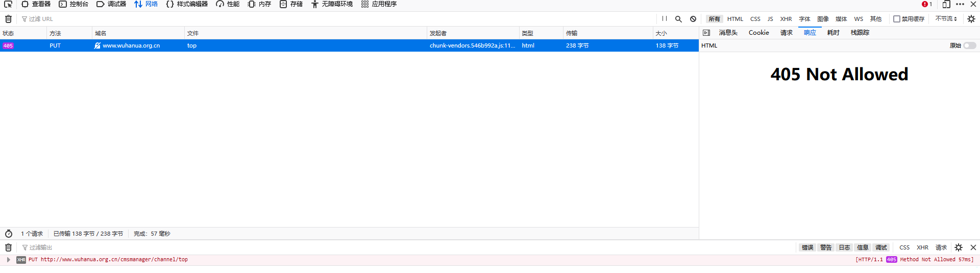The height and width of the screenshot is (273, 980).
Task: Close the split console with X
Action: coord(973,247)
